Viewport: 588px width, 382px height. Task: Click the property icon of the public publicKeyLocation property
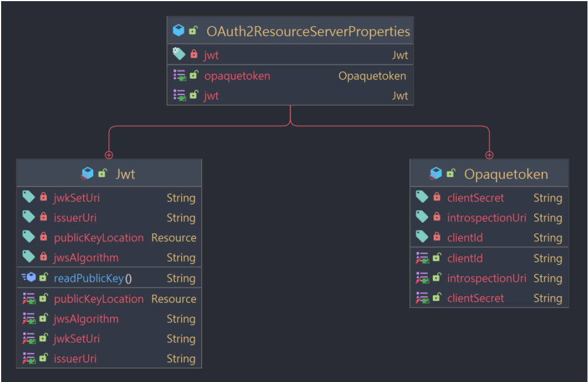pos(29,298)
